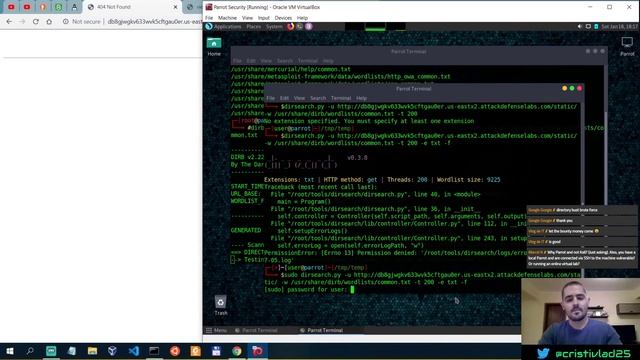Screen dimensions: 640x360
Task: Switch to second Parrot Terminal taskbar entry
Action: pyautogui.click(x=321, y=330)
